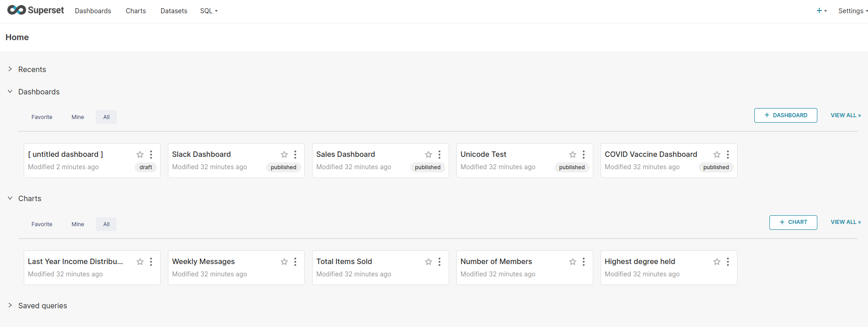
Task: Select the Mine tab under Charts
Action: [78, 224]
